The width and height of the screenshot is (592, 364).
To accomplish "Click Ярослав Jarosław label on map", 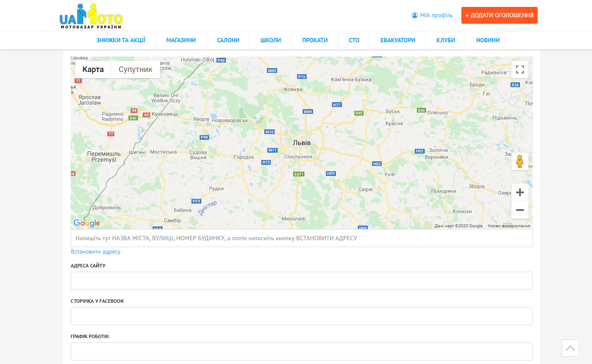I will click(89, 100).
